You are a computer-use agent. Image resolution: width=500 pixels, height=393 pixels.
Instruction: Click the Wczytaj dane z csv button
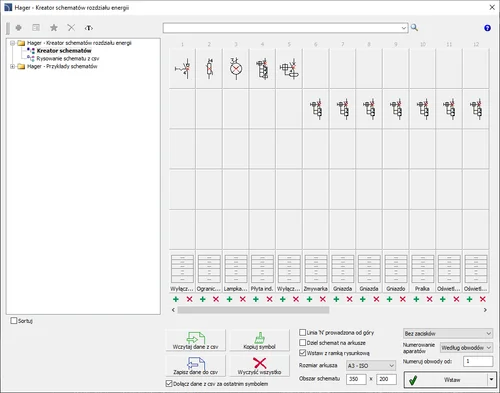(195, 340)
